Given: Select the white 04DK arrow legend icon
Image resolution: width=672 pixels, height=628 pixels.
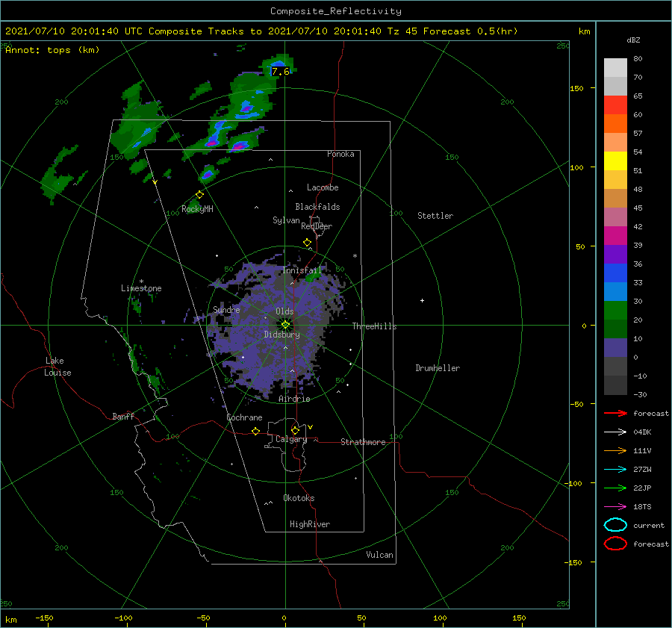Looking at the screenshot, I should click(x=615, y=432).
